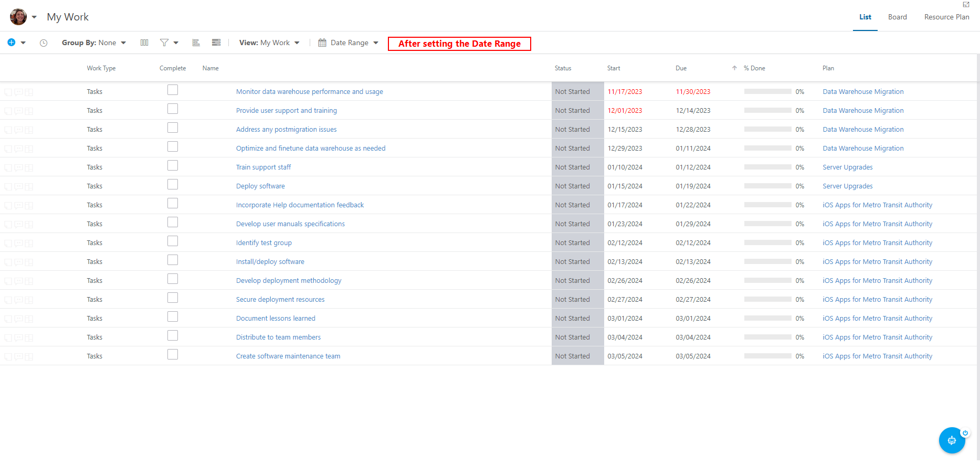980x465 pixels.
Task: Mark Train support staff as complete
Action: click(x=173, y=165)
